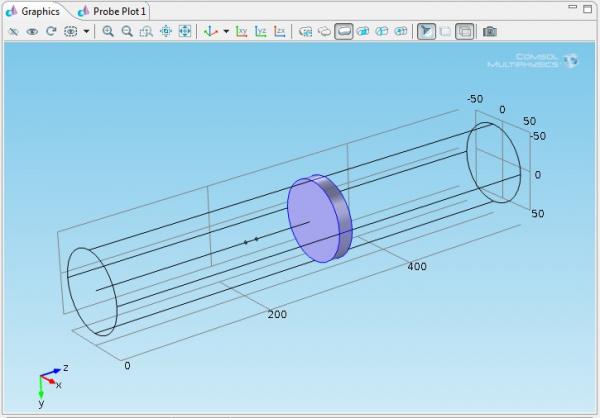Click the axis label 400
This screenshot has width=600, height=418.
pyautogui.click(x=417, y=266)
